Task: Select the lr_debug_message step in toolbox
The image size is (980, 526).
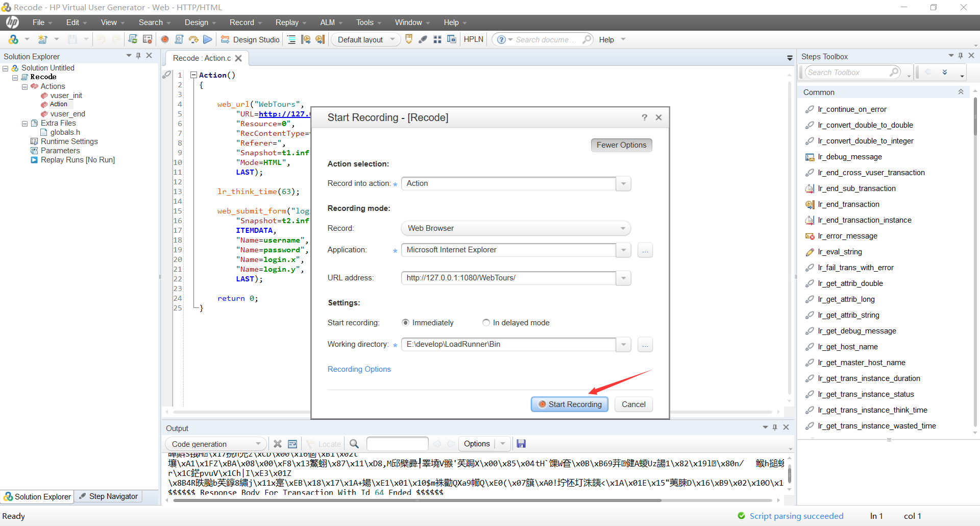Action: pos(849,157)
